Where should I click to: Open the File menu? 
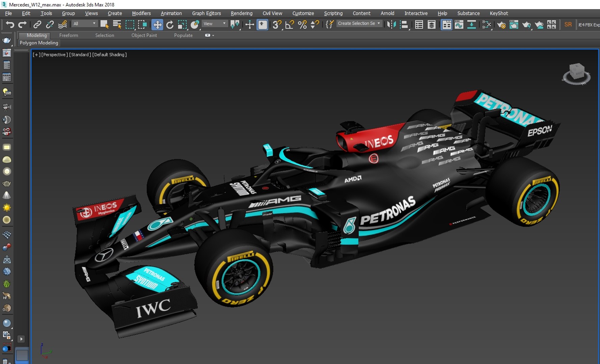tap(8, 13)
